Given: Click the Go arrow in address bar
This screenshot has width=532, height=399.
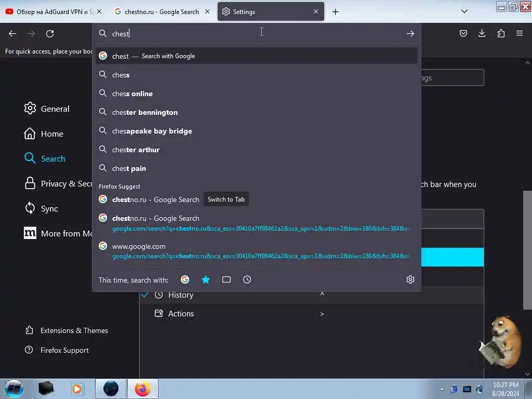Looking at the screenshot, I should tap(410, 33).
